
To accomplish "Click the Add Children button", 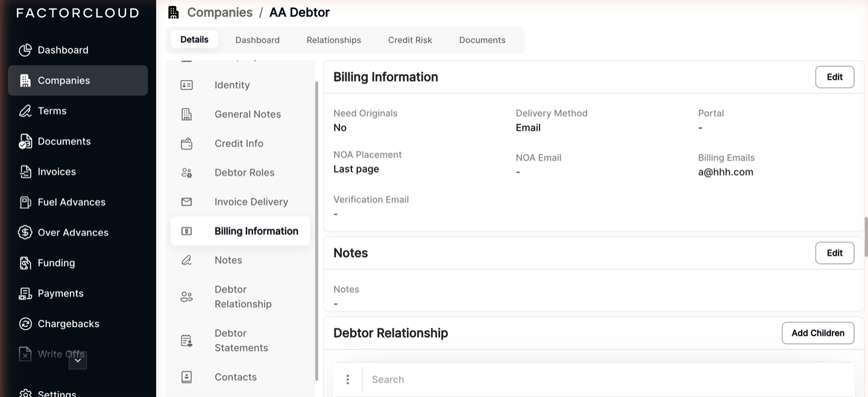I will click(818, 333).
